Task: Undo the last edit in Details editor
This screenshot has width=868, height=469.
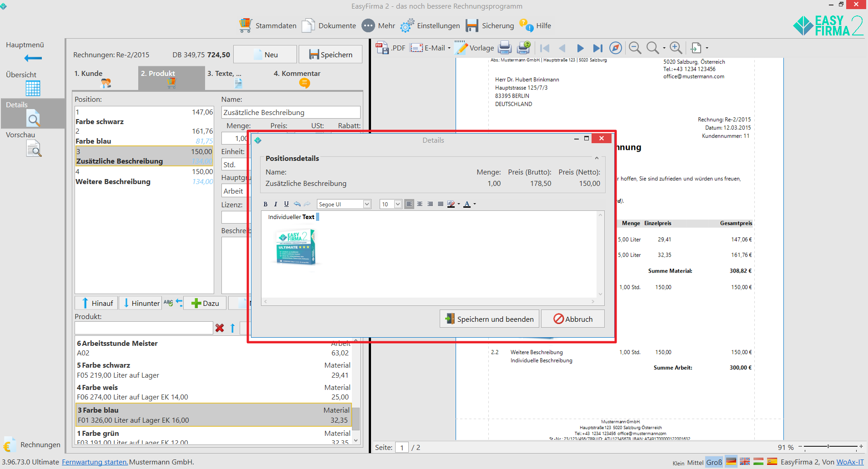Action: click(x=297, y=204)
